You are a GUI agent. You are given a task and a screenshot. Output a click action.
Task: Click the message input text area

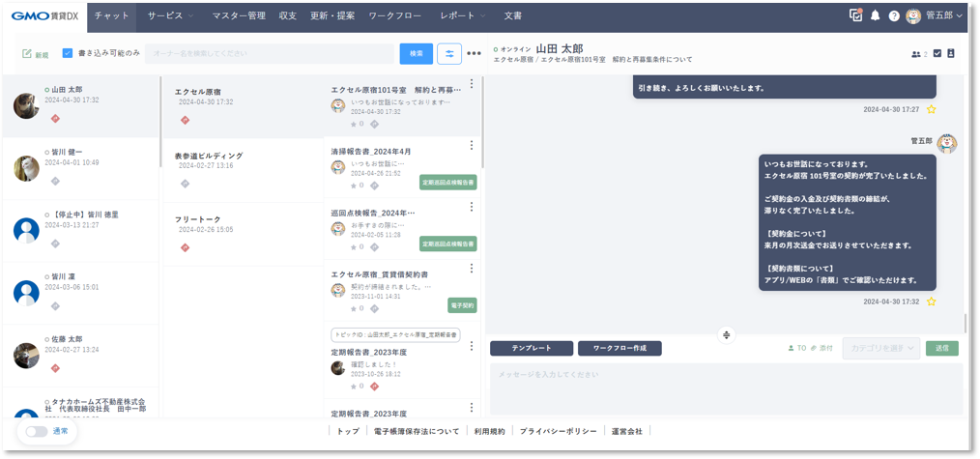point(725,387)
